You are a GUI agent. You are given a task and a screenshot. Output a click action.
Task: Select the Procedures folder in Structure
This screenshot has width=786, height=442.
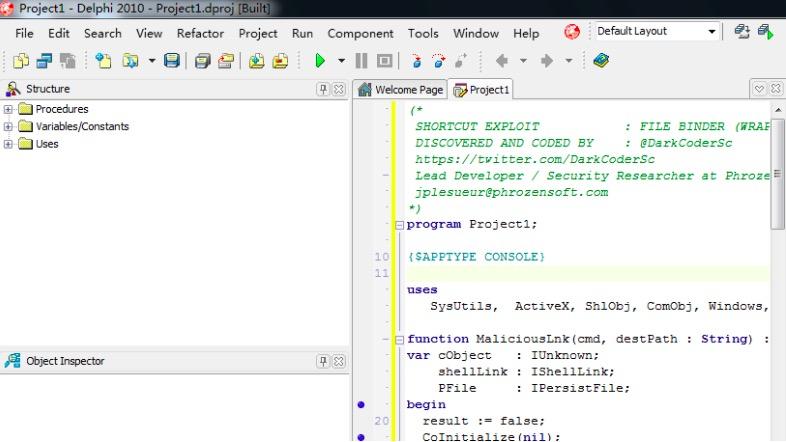point(53,109)
